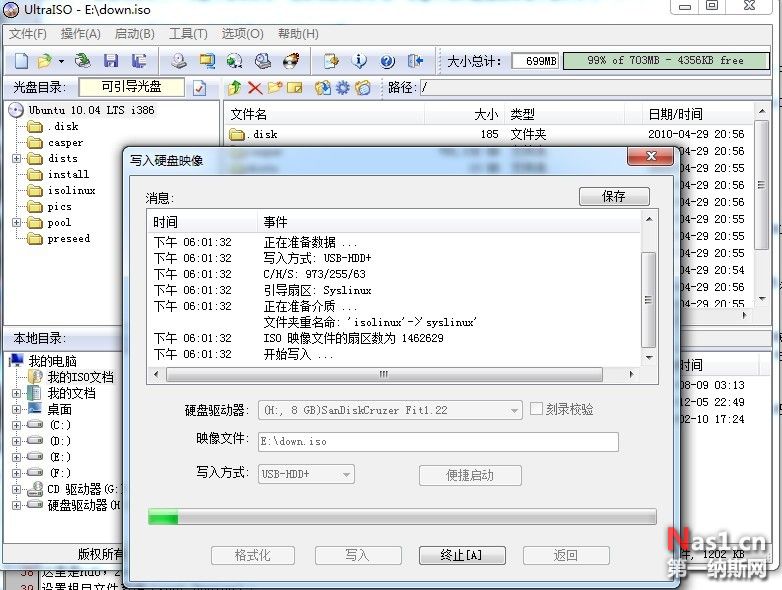Viewport: 782px width, 590px height.
Task: Click the 便捷启动 button
Action: point(470,475)
